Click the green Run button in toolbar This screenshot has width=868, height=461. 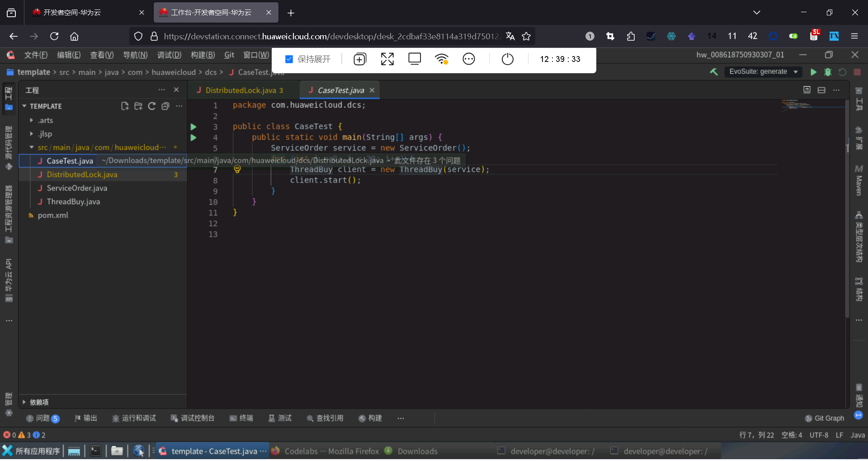click(813, 72)
